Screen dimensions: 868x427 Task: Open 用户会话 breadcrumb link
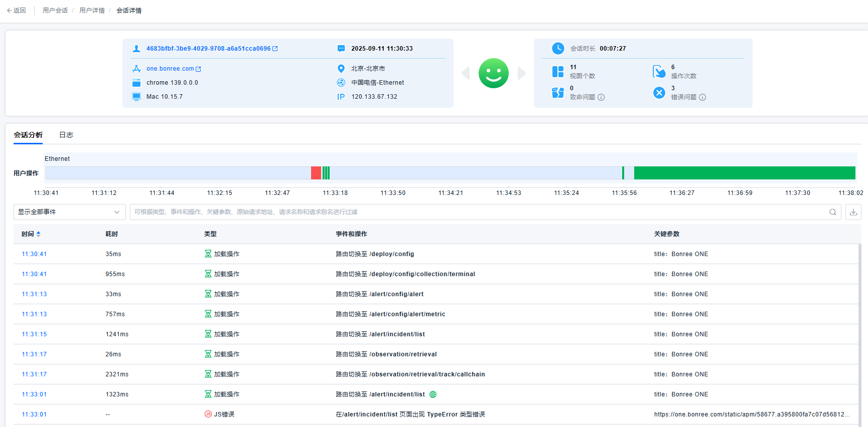(55, 11)
